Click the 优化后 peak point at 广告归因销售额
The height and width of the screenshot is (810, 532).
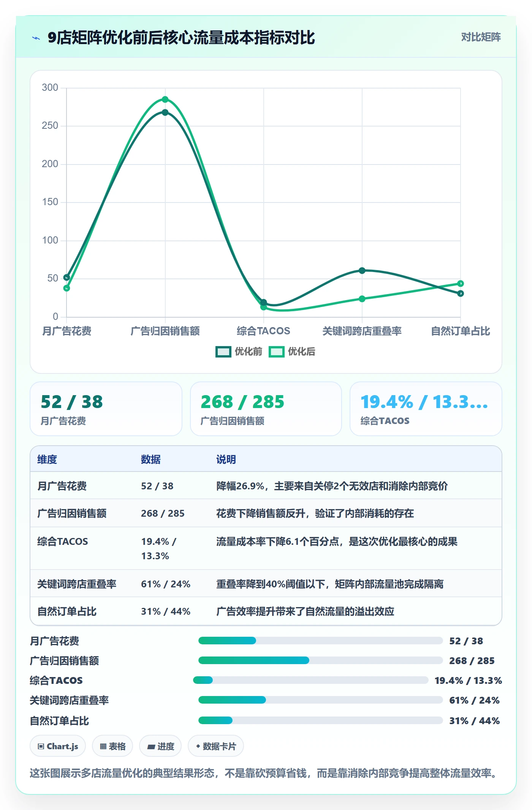point(165,100)
